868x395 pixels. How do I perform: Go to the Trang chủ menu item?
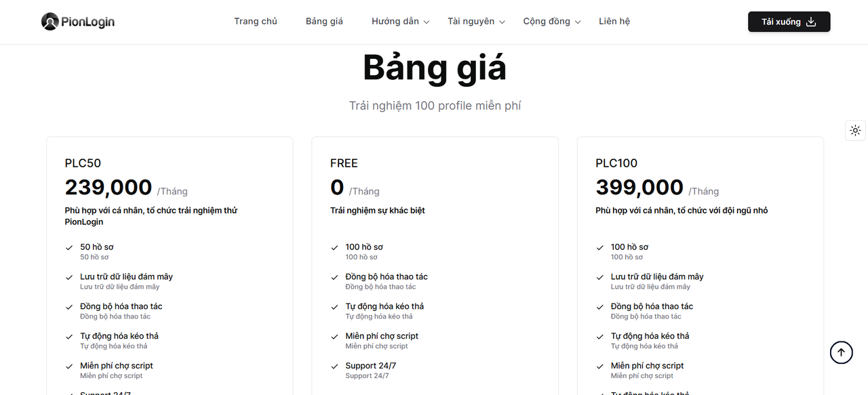(x=256, y=22)
